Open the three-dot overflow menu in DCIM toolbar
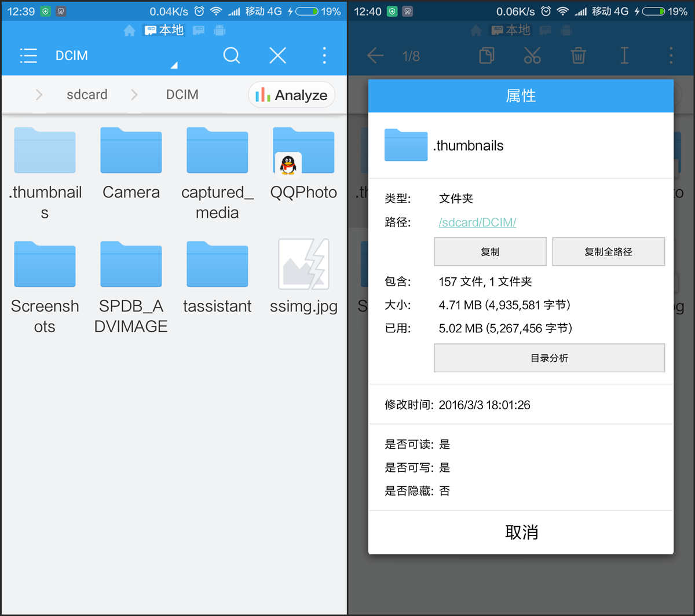 tap(324, 56)
